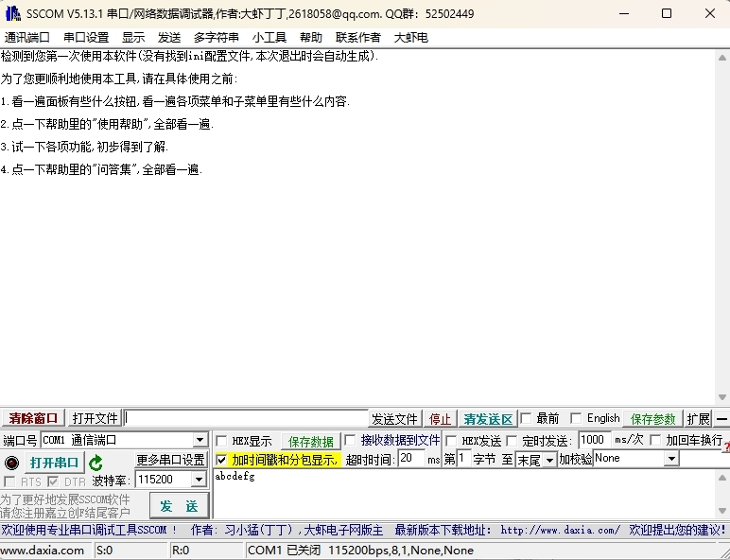Toggle the 最前 always-on-top checkbox

(x=526, y=418)
